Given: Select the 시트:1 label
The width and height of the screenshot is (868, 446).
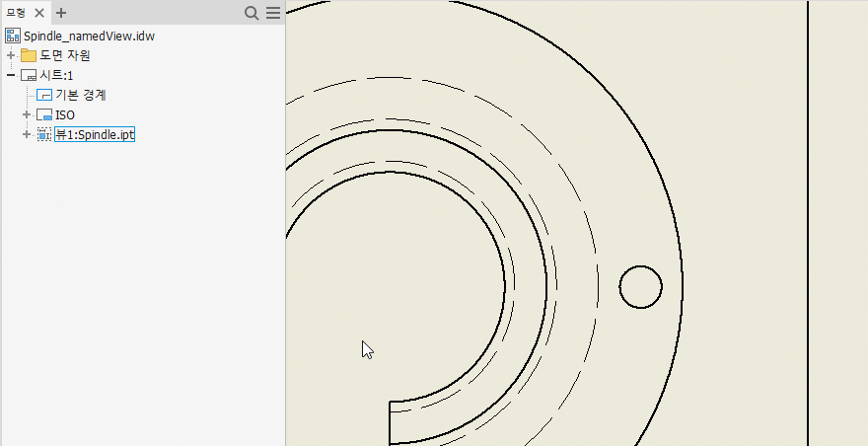Looking at the screenshot, I should 56,75.
